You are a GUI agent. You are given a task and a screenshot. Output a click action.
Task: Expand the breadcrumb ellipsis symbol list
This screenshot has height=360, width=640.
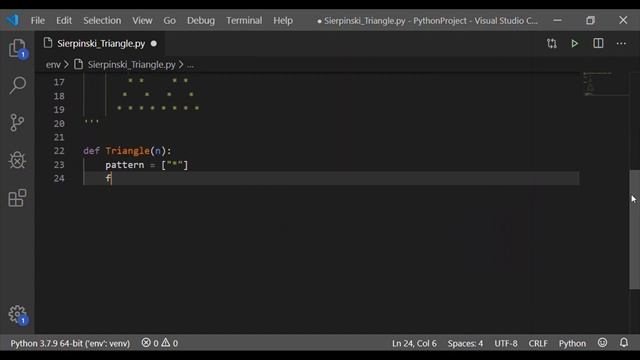click(x=191, y=64)
